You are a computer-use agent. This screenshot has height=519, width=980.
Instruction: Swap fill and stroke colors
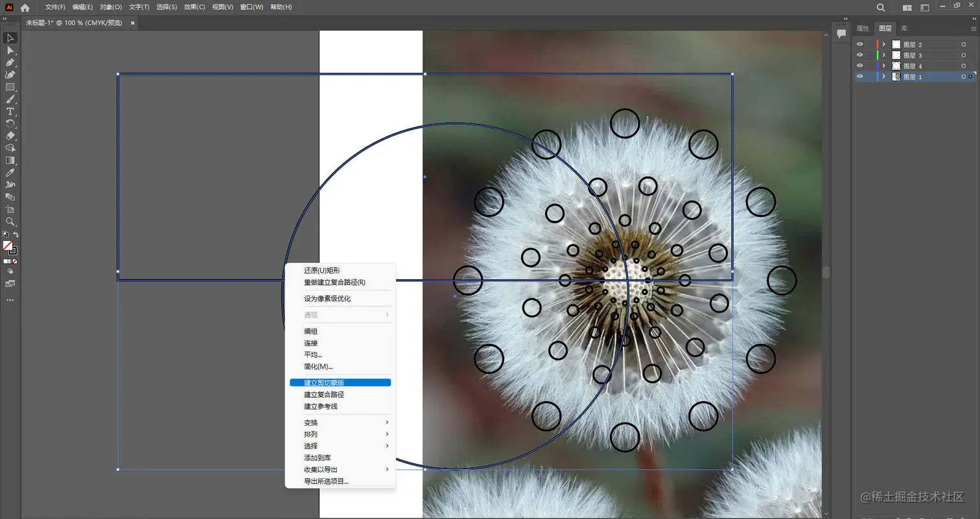(x=16, y=235)
